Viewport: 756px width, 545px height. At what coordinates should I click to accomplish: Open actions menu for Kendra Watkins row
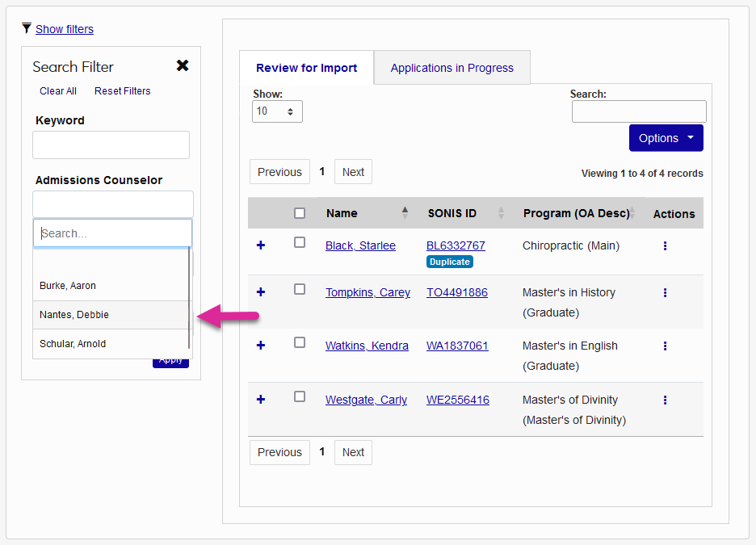coord(665,346)
